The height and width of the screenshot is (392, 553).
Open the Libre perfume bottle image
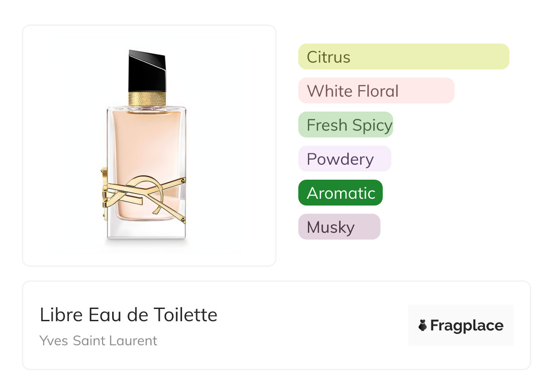coord(149,145)
